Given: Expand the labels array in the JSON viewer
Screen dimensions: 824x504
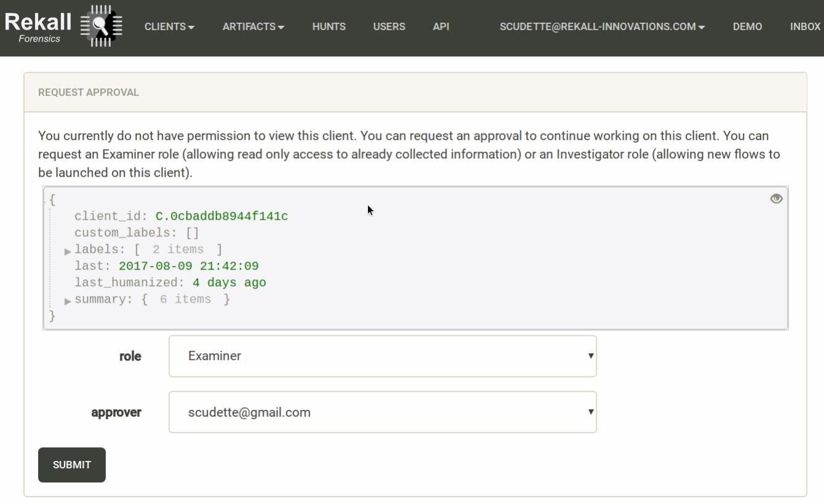Looking at the screenshot, I should click(x=66, y=251).
